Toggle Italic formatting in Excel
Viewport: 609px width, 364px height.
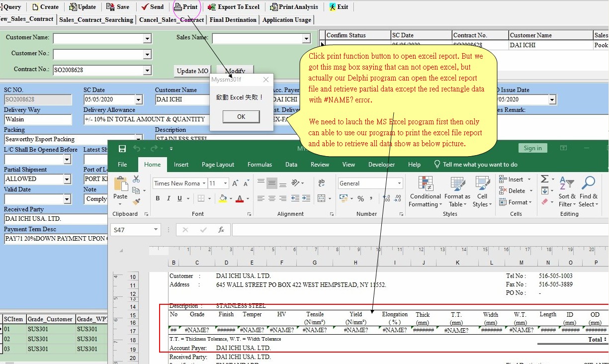pos(169,198)
